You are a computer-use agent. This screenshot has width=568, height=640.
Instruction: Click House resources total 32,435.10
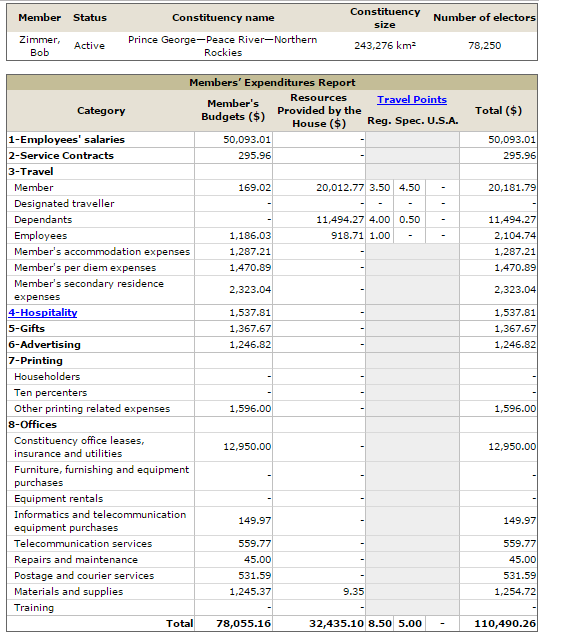tap(336, 624)
